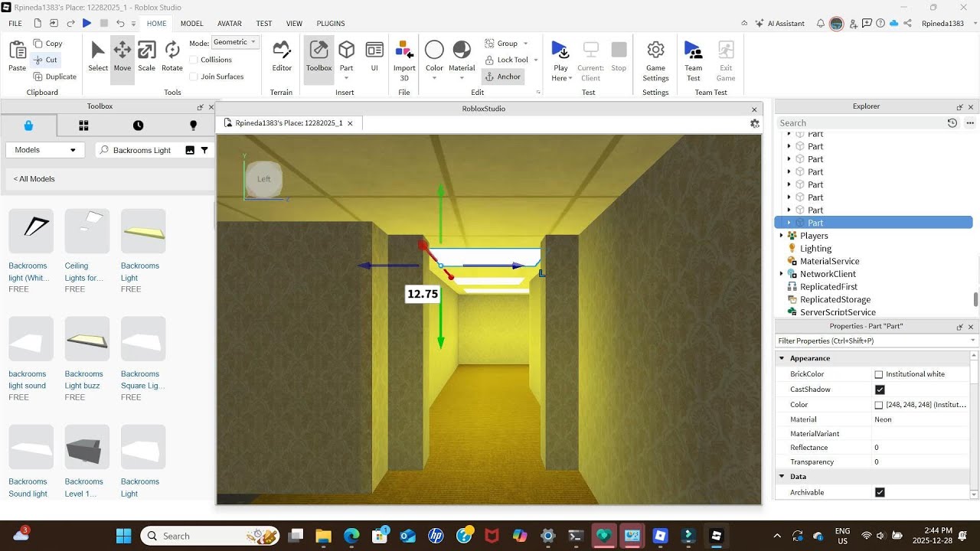980x551 pixels.
Task: Open the Models category dropdown
Action: 45,150
